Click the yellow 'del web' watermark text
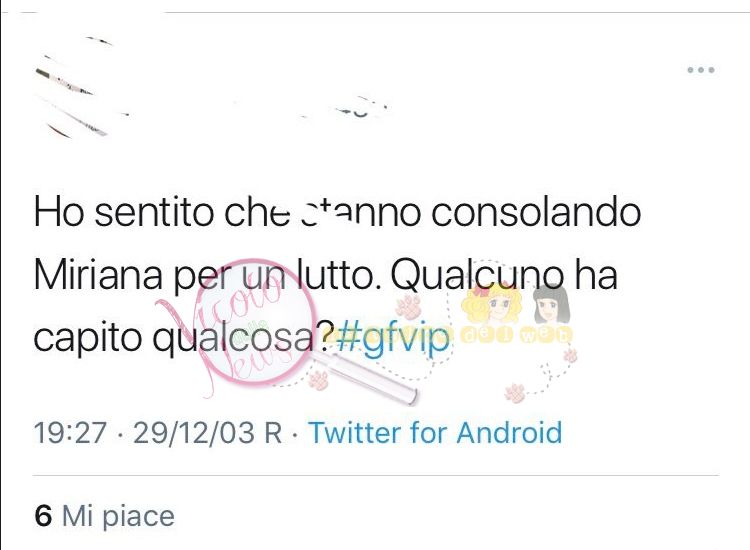Image resolution: width=750 pixels, height=550 pixels. tap(517, 335)
